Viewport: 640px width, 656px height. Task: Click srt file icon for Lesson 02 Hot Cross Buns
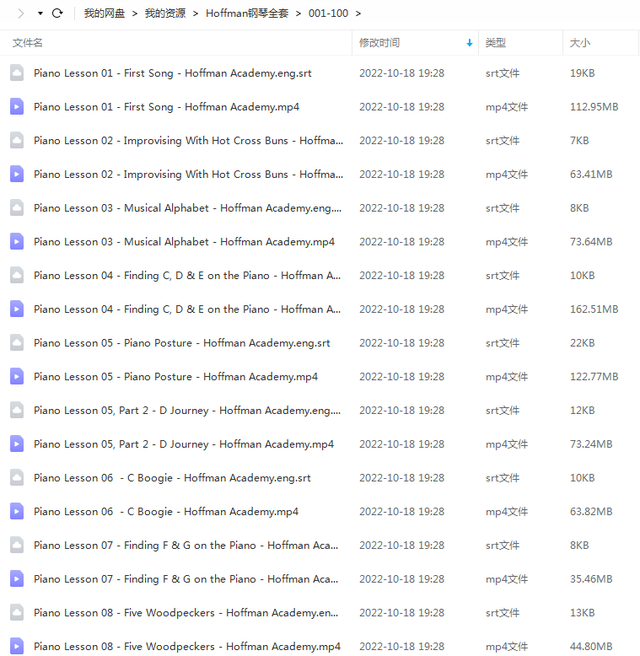pos(17,140)
